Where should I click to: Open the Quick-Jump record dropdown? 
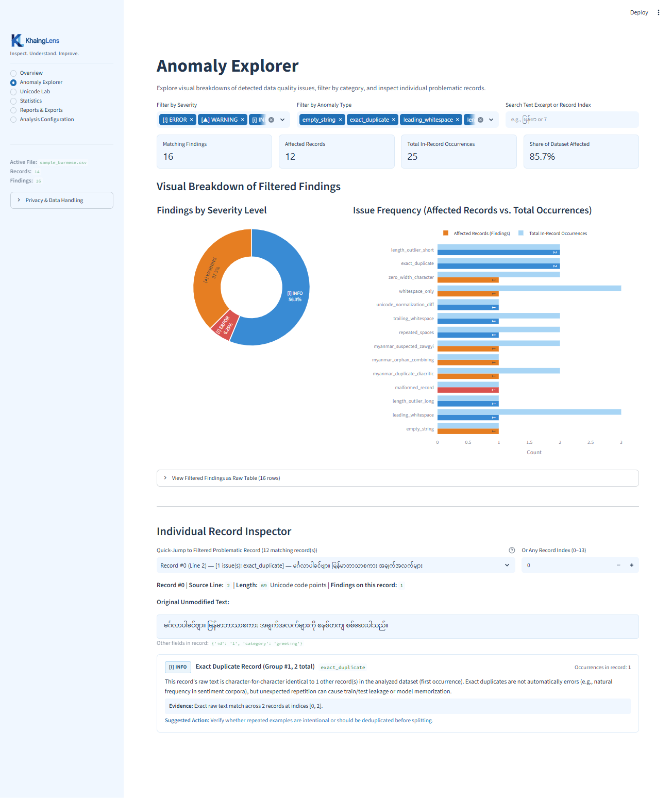[x=335, y=565]
